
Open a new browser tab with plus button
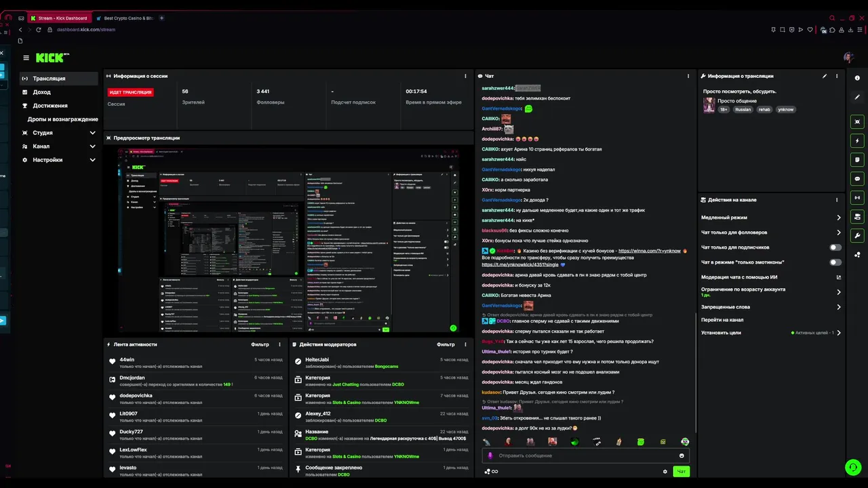click(x=161, y=18)
